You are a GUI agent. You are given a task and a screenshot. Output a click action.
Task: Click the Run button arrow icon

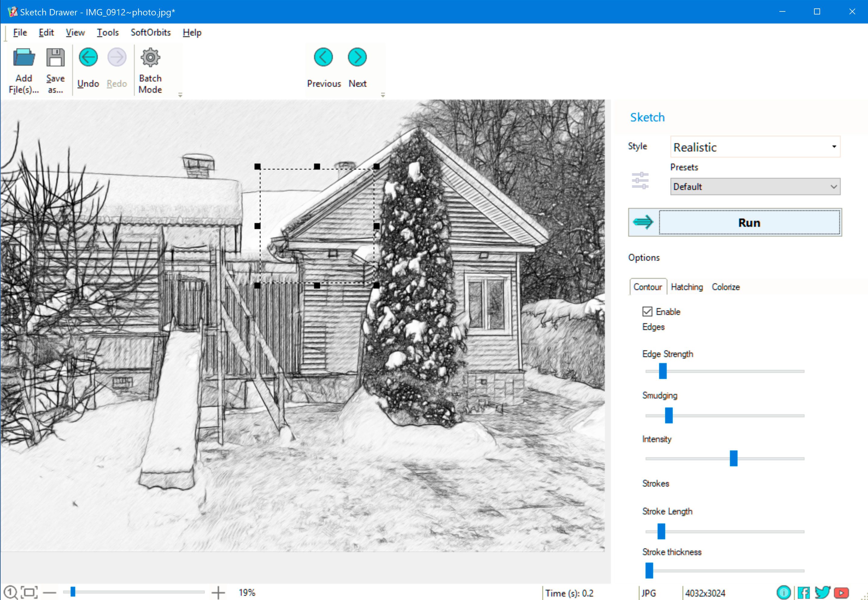pos(643,222)
